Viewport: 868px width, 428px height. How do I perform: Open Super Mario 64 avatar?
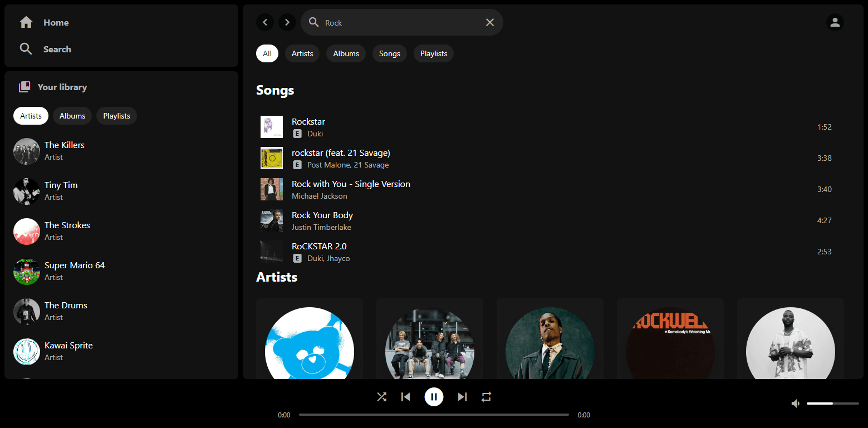click(x=27, y=272)
